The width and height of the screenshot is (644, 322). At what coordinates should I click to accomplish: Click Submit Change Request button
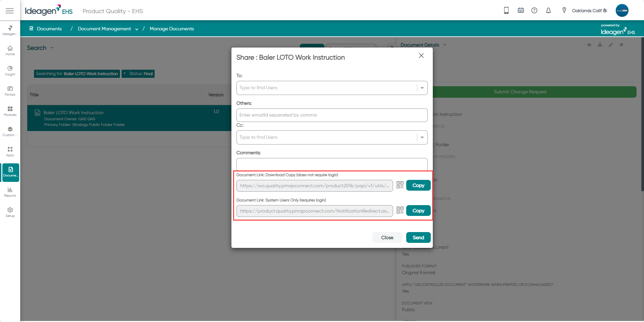520,92
